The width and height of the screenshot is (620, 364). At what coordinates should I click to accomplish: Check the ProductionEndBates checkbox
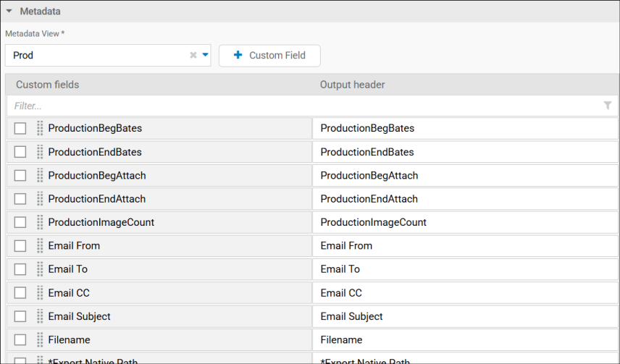[20, 152]
